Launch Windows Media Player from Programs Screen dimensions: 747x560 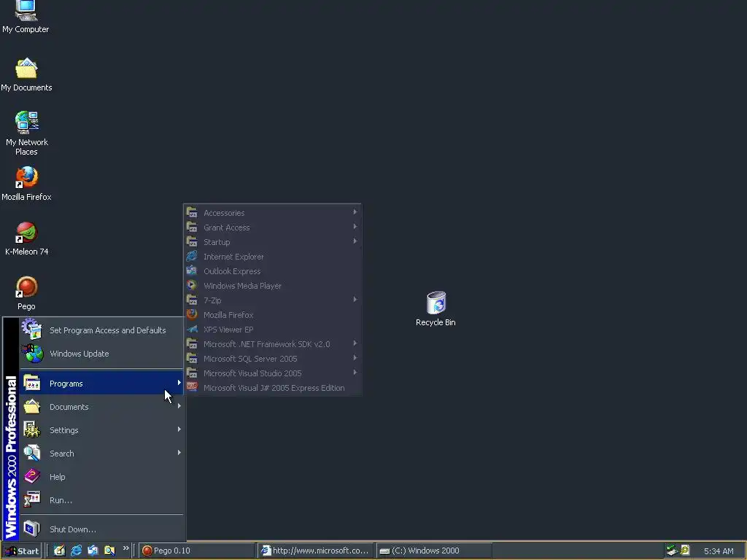pos(273,286)
